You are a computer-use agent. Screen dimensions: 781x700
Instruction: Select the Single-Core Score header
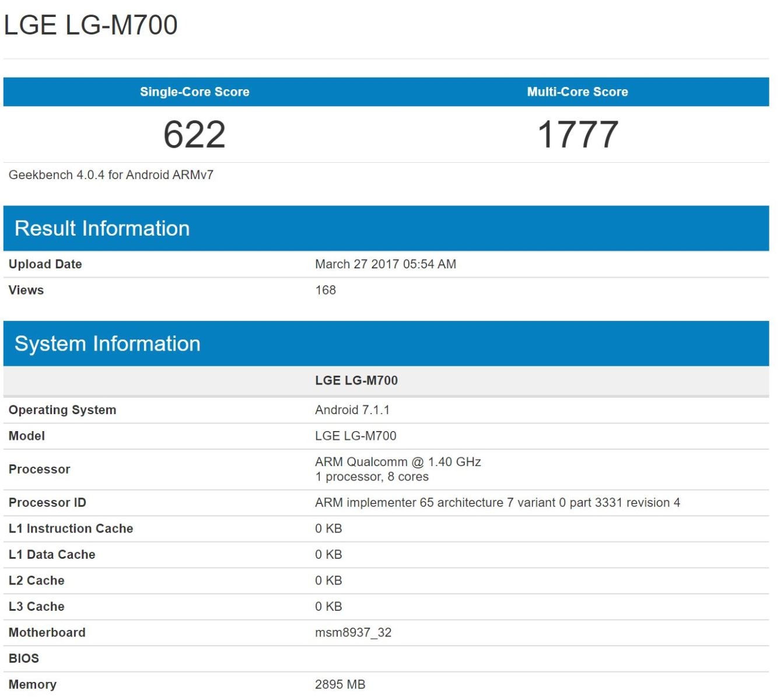coord(195,92)
